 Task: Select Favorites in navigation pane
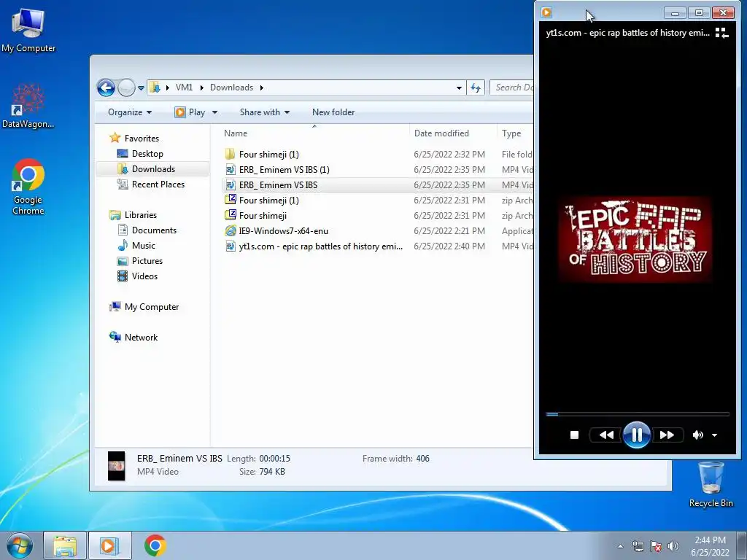pos(142,139)
